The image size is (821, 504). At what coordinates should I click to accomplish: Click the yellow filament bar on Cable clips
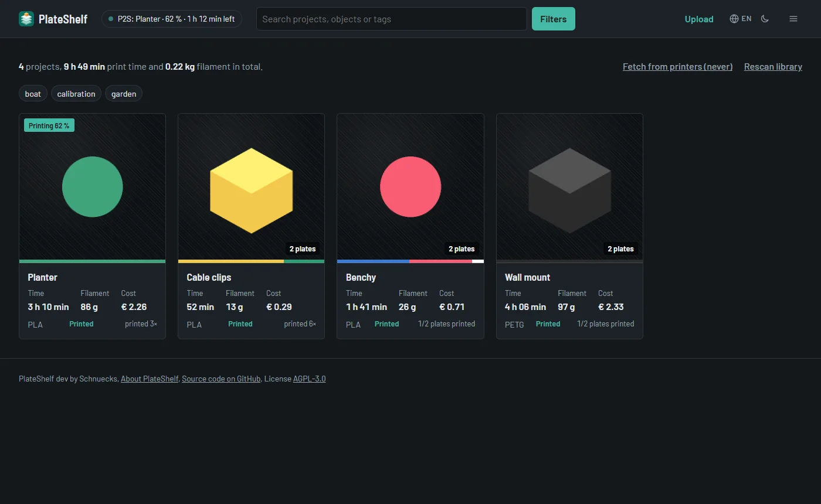(x=231, y=261)
